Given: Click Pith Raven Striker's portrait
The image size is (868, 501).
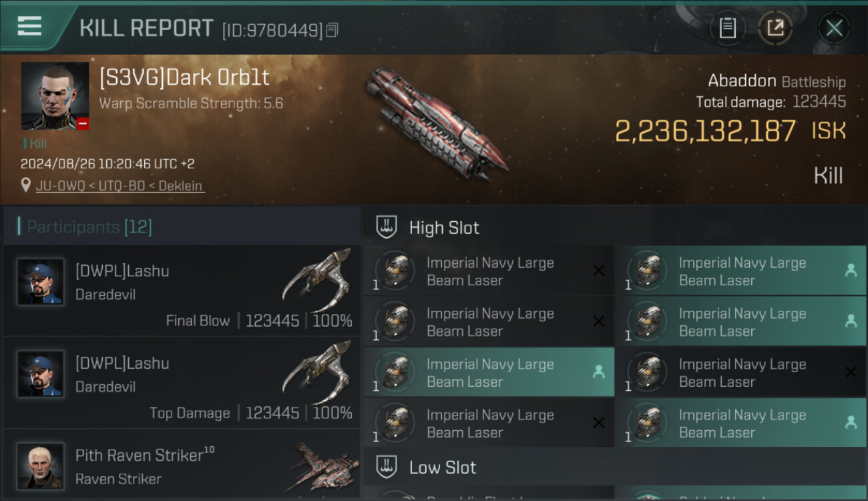Looking at the screenshot, I should (x=41, y=466).
